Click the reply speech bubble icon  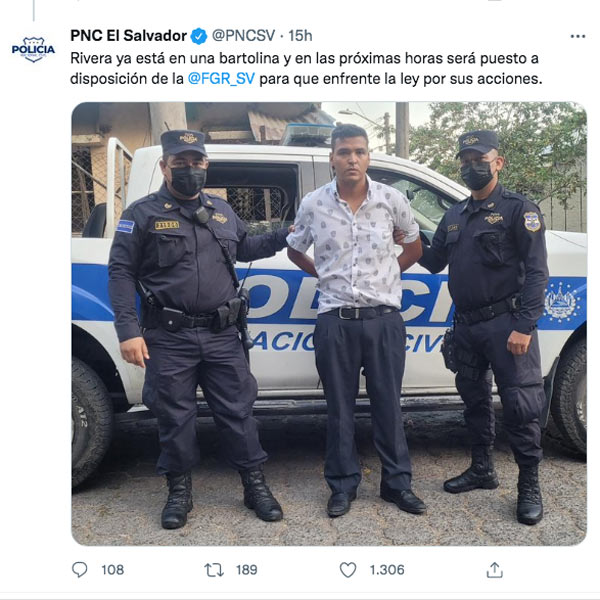pyautogui.click(x=80, y=569)
